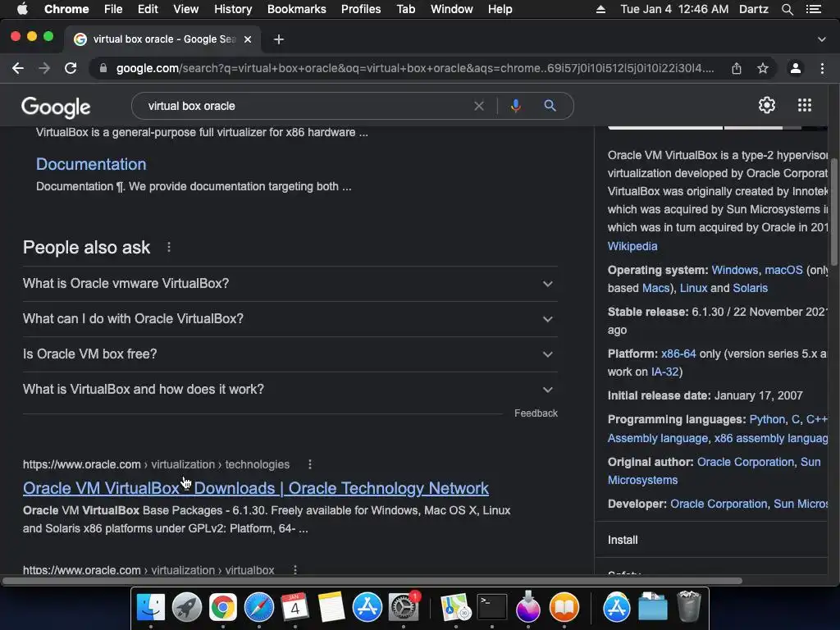Open Spotlight search in the menu bar
The height and width of the screenshot is (630, 840).
pyautogui.click(x=787, y=9)
